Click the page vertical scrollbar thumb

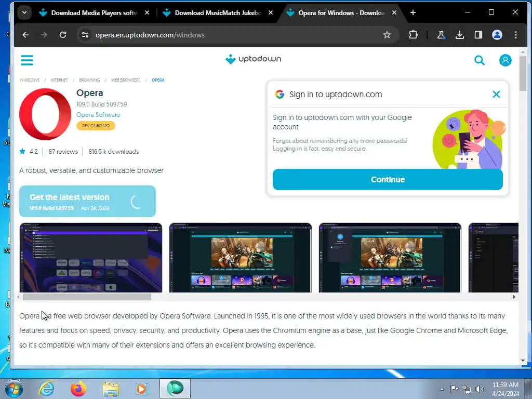(x=523, y=73)
